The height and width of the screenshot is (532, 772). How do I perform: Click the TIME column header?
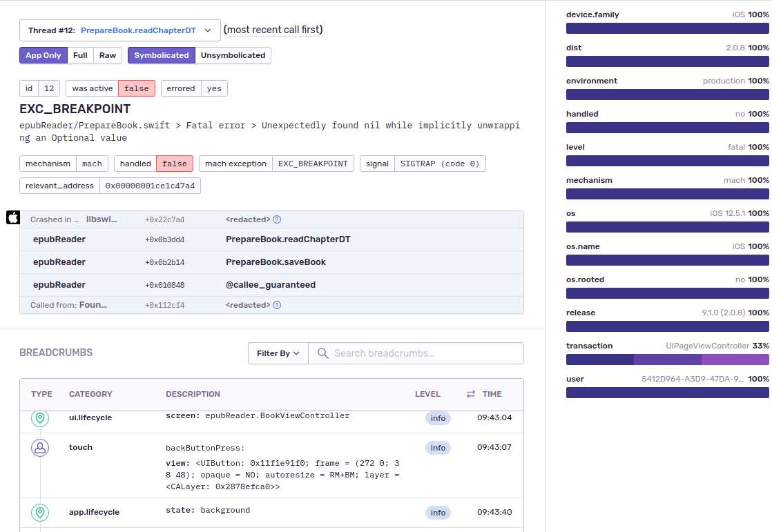(492, 394)
